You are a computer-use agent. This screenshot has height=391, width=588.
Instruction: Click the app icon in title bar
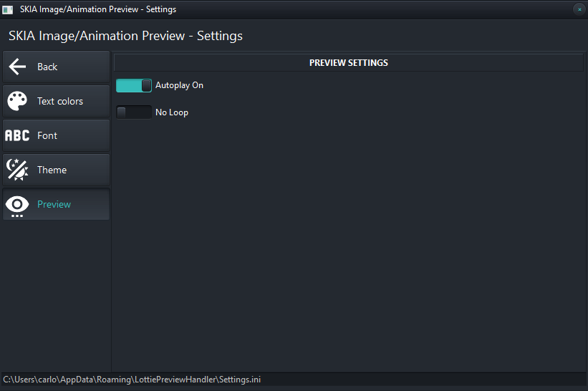coord(7,10)
